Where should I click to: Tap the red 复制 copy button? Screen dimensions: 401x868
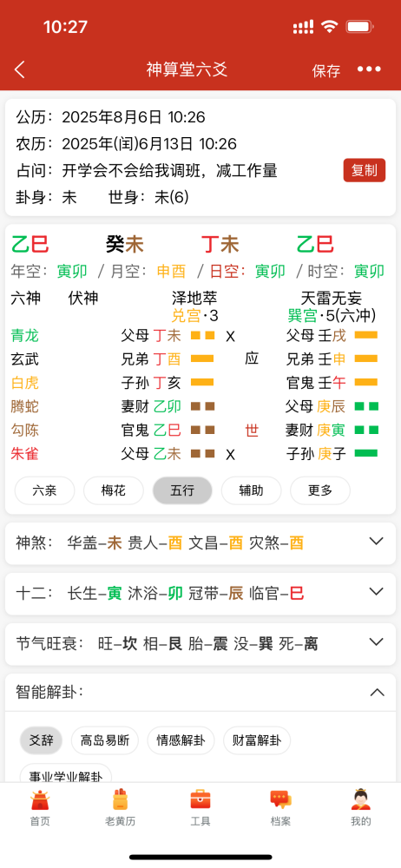tap(364, 170)
